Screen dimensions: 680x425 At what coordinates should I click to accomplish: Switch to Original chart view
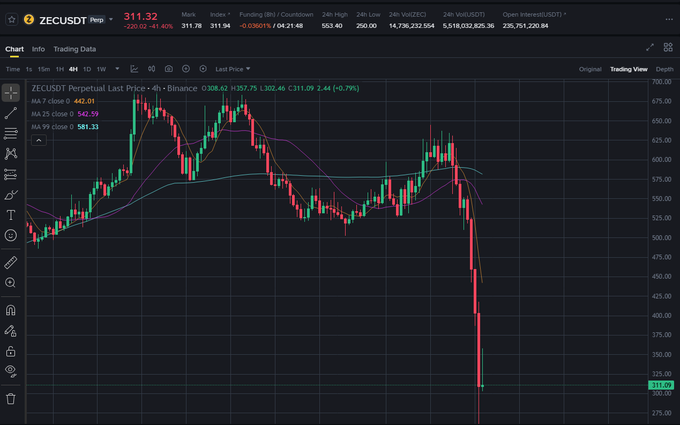(590, 69)
